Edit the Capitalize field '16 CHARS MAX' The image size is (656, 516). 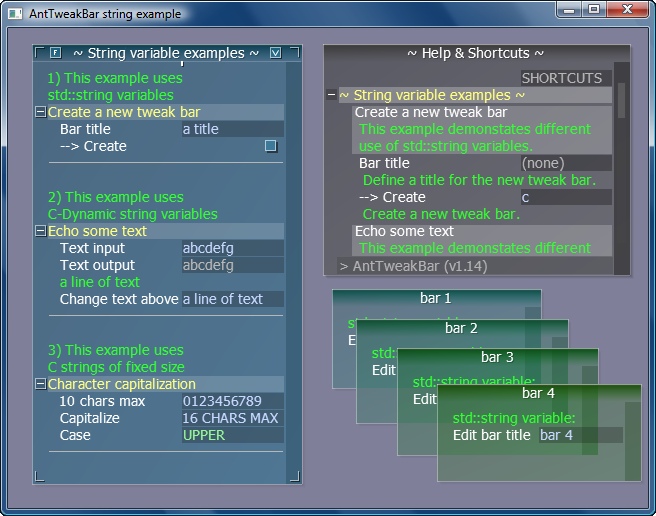coord(233,418)
